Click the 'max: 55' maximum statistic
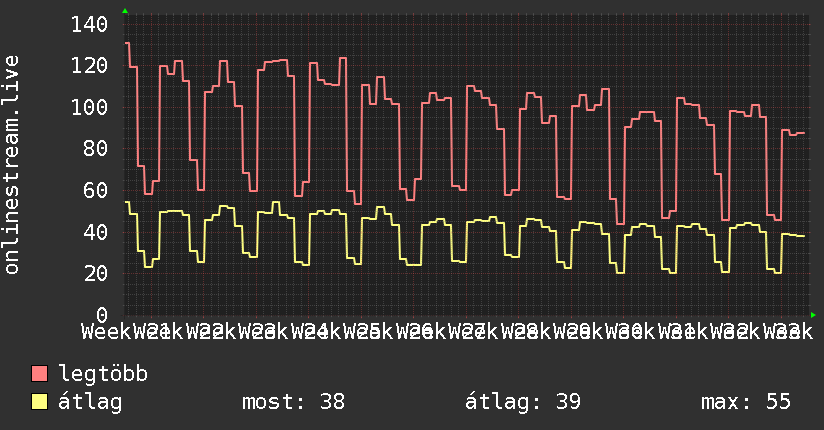The width and height of the screenshot is (824, 430). tap(746, 402)
